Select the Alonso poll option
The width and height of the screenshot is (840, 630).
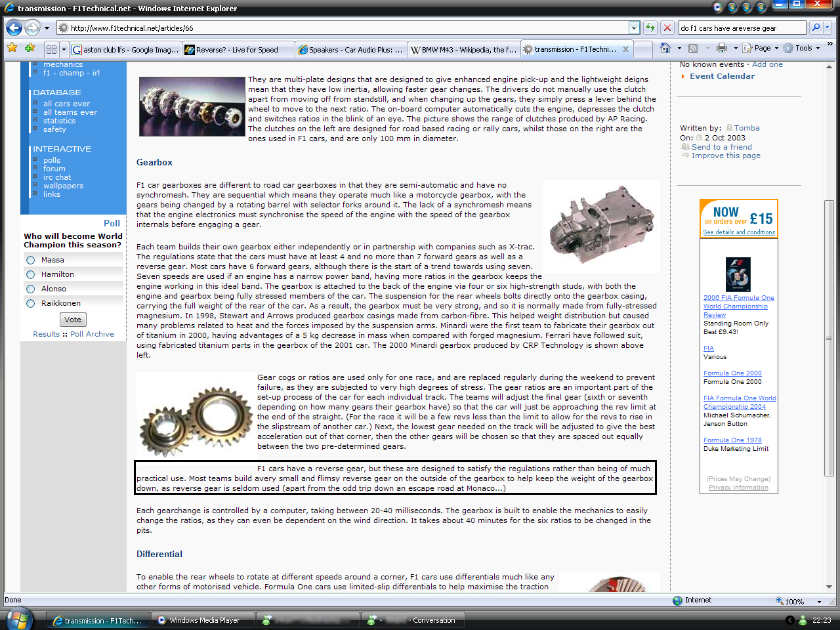pyautogui.click(x=30, y=289)
